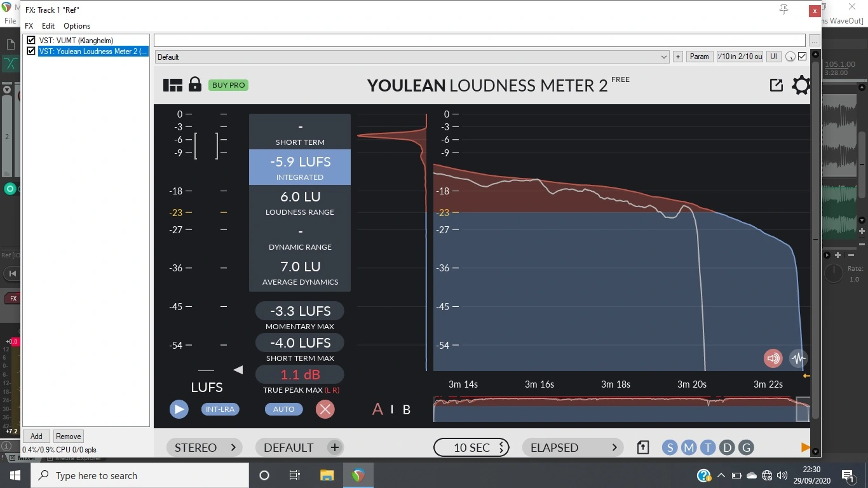This screenshot has width=868, height=488.
Task: Toggle the AUTO button
Action: point(283,409)
